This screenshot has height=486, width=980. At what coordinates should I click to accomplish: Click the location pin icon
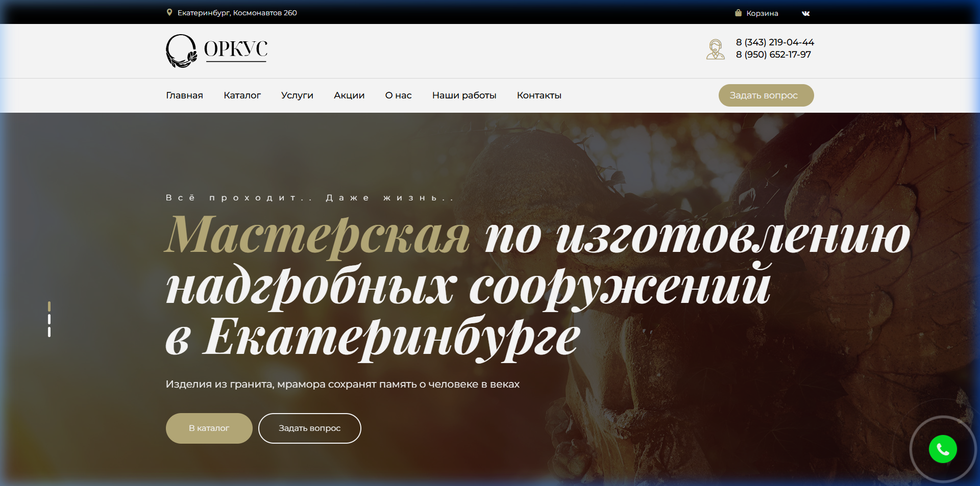click(x=169, y=12)
